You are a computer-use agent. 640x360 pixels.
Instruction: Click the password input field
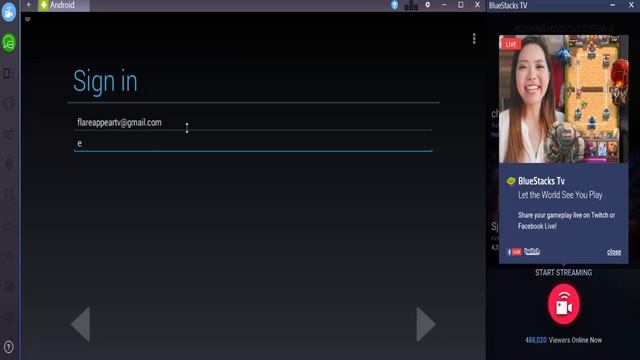(x=253, y=143)
